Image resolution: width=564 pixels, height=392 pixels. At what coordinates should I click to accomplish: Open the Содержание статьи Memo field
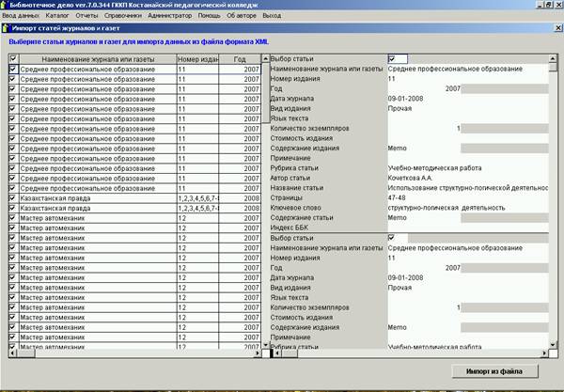pos(397,217)
